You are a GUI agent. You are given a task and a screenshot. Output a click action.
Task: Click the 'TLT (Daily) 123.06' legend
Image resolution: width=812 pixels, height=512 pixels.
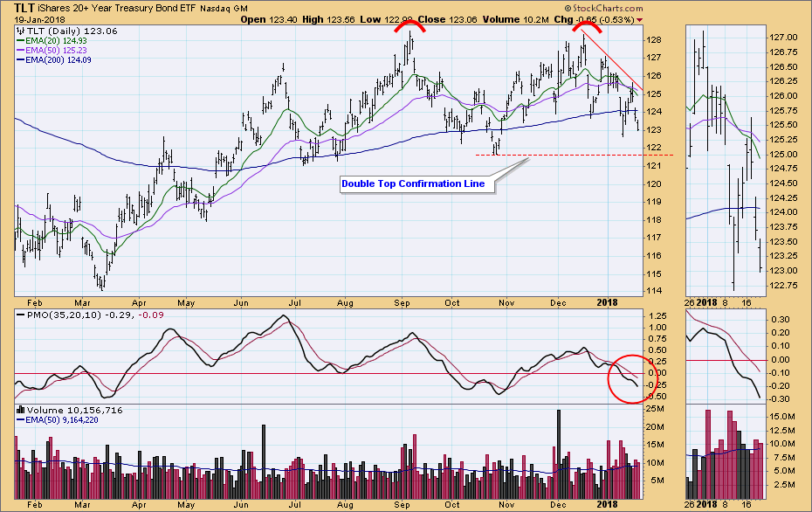[67, 31]
